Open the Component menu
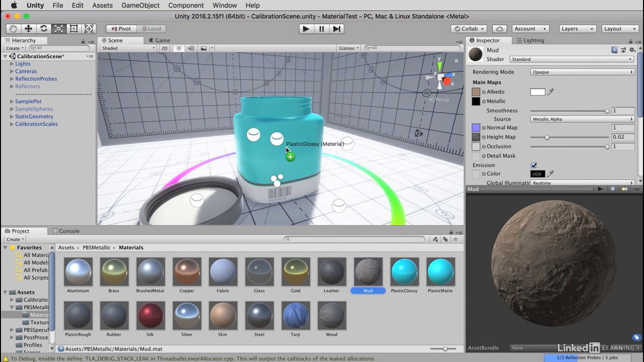 point(186,6)
